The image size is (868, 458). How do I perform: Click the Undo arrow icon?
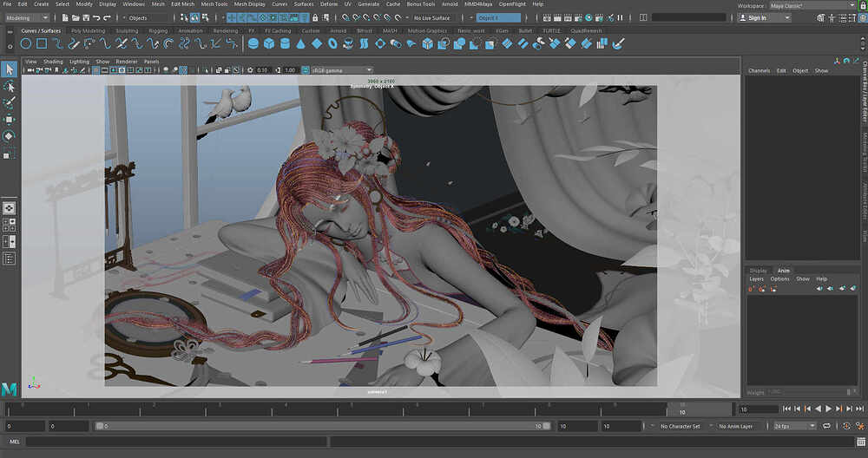coord(97,17)
